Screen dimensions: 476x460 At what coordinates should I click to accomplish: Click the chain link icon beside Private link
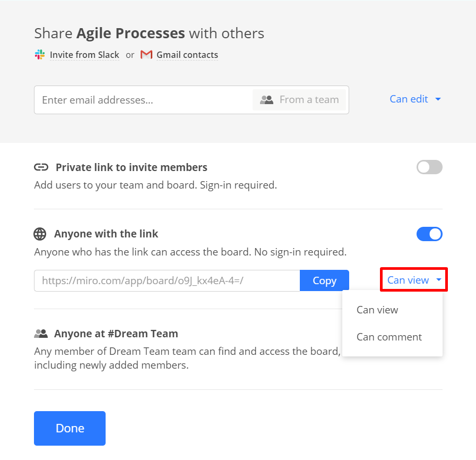pos(41,168)
